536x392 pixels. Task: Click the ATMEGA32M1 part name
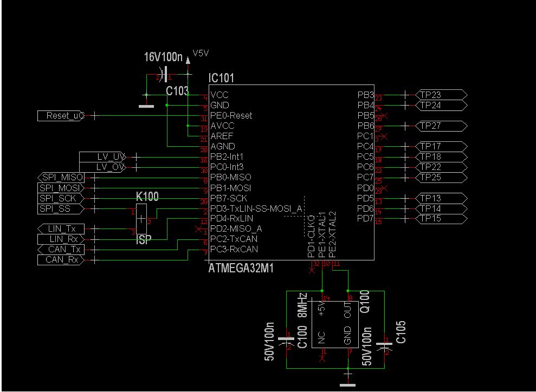[241, 269]
